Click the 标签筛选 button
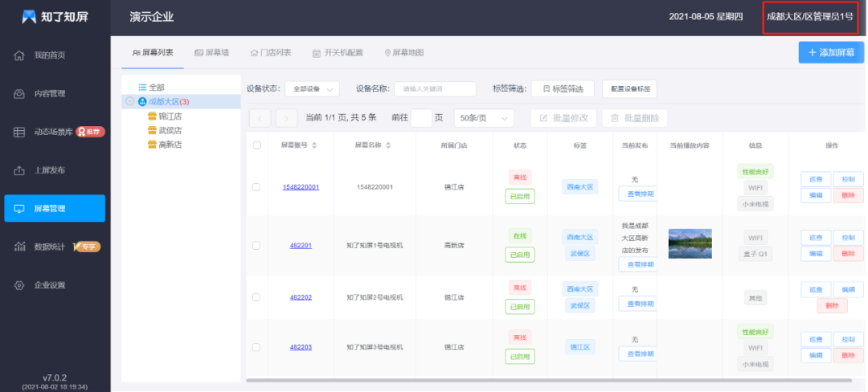This screenshot has width=868, height=392. coord(563,89)
